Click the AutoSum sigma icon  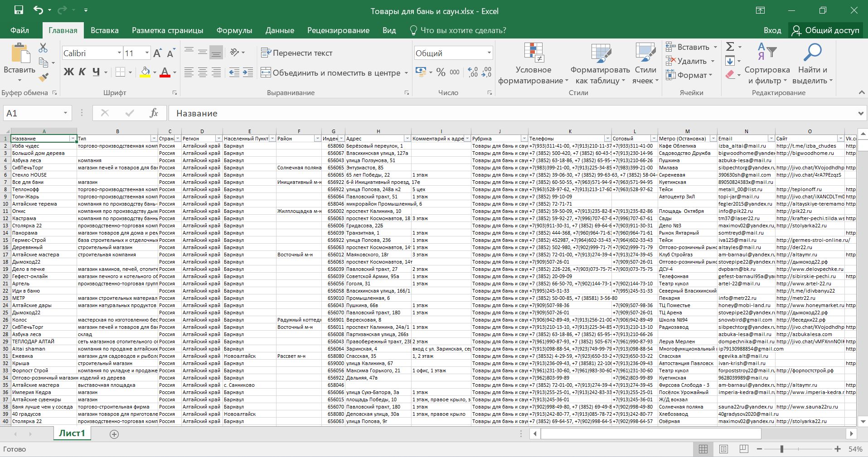tap(730, 47)
